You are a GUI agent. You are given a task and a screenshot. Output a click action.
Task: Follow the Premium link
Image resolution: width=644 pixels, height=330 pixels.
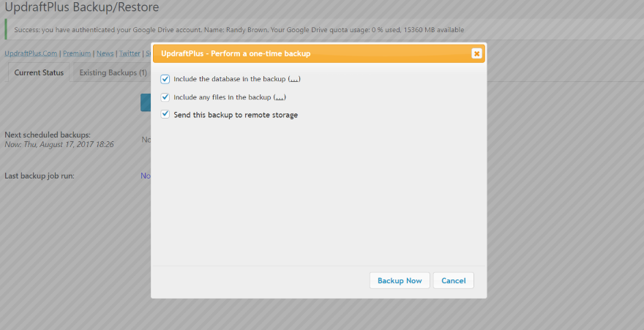coord(77,53)
